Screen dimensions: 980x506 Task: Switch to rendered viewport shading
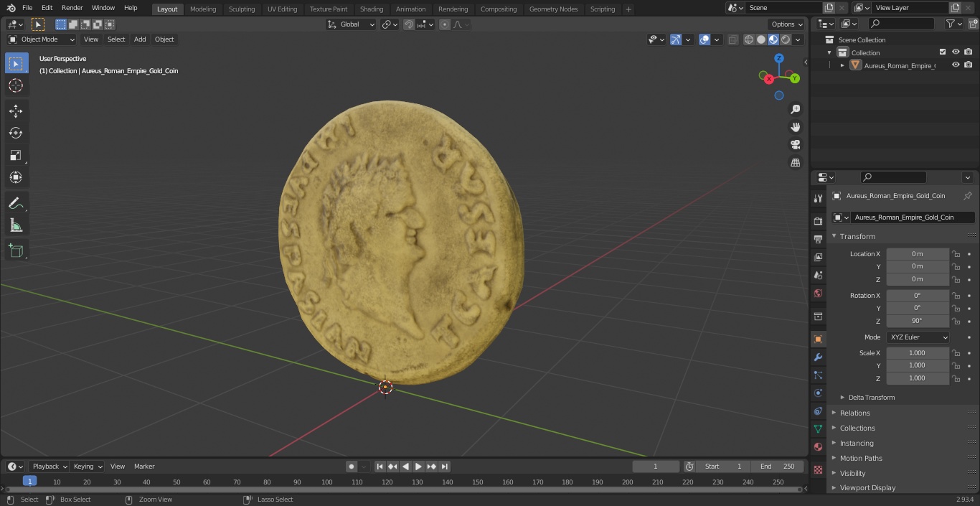(786, 39)
